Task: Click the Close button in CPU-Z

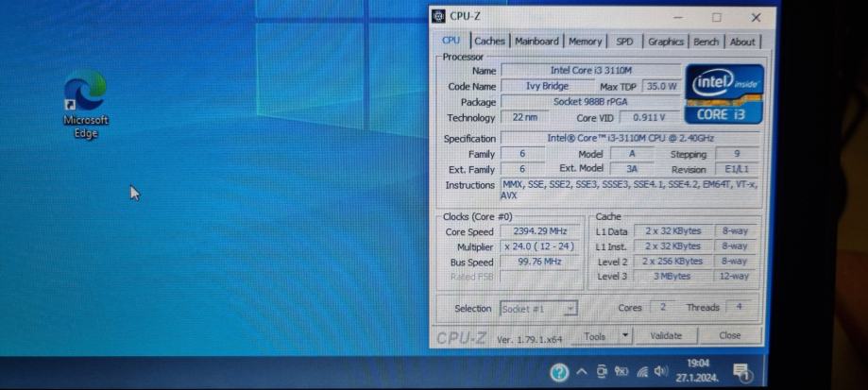Action: point(729,335)
